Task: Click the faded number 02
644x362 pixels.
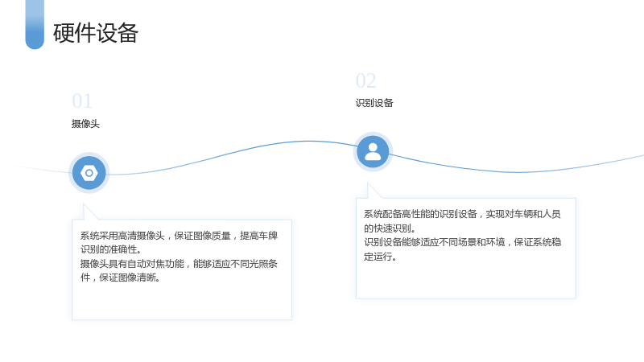Action: (x=366, y=81)
